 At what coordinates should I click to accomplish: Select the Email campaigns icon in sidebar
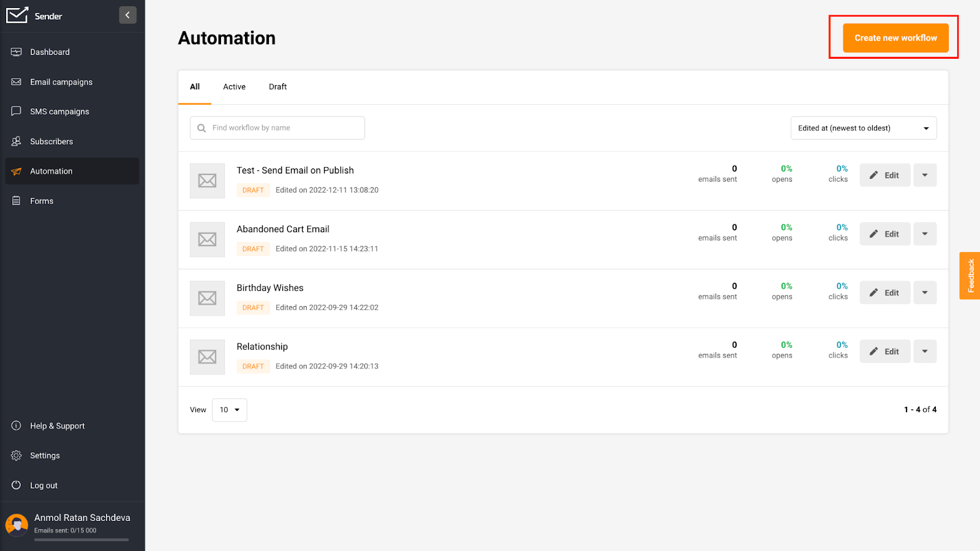(16, 81)
